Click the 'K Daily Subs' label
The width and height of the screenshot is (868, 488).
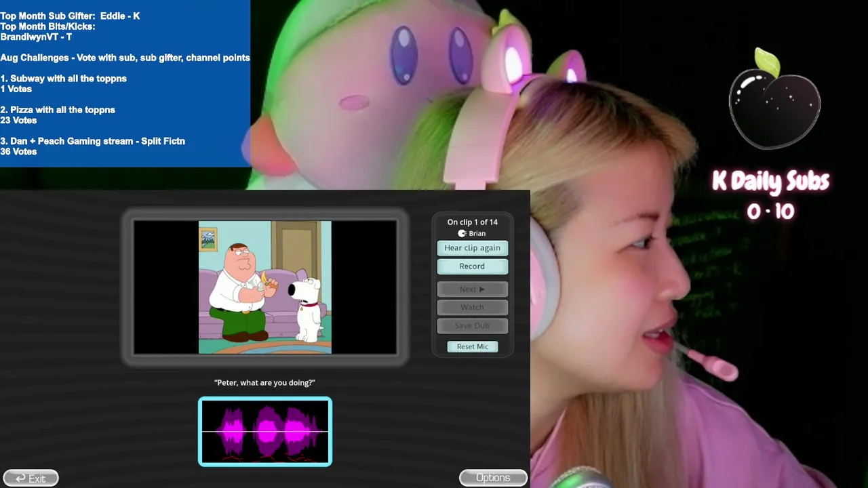tap(771, 182)
